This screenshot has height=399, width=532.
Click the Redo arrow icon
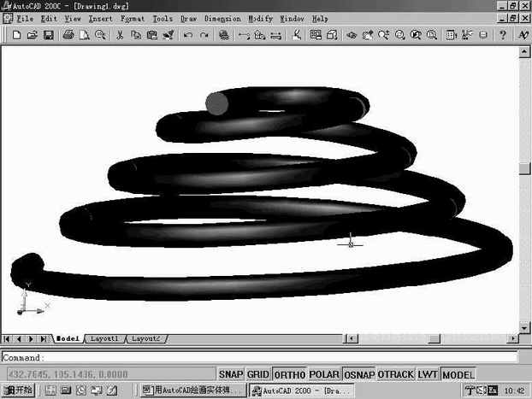coord(204,35)
